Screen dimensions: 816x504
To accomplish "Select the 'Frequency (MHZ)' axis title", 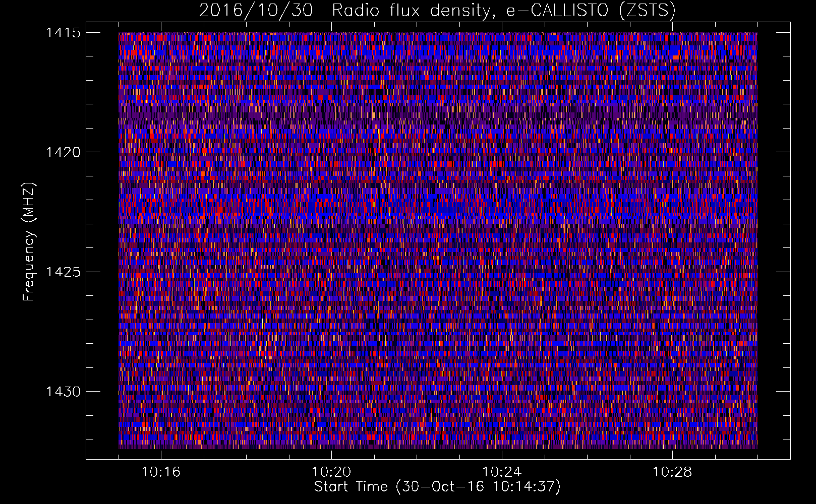I will pos(29,242).
